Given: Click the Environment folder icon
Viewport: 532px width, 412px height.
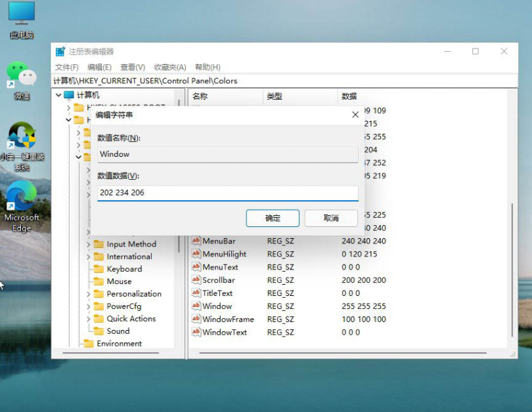Looking at the screenshot, I should 89,344.
